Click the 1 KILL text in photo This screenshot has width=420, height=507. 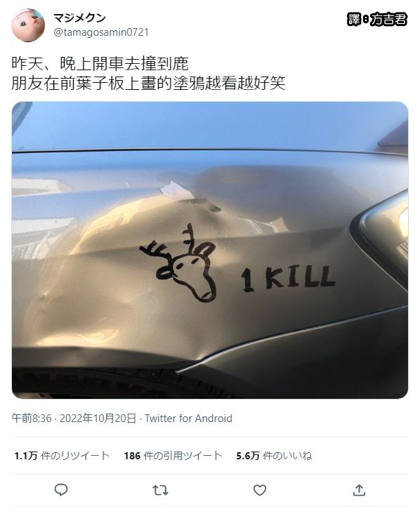[x=287, y=278]
